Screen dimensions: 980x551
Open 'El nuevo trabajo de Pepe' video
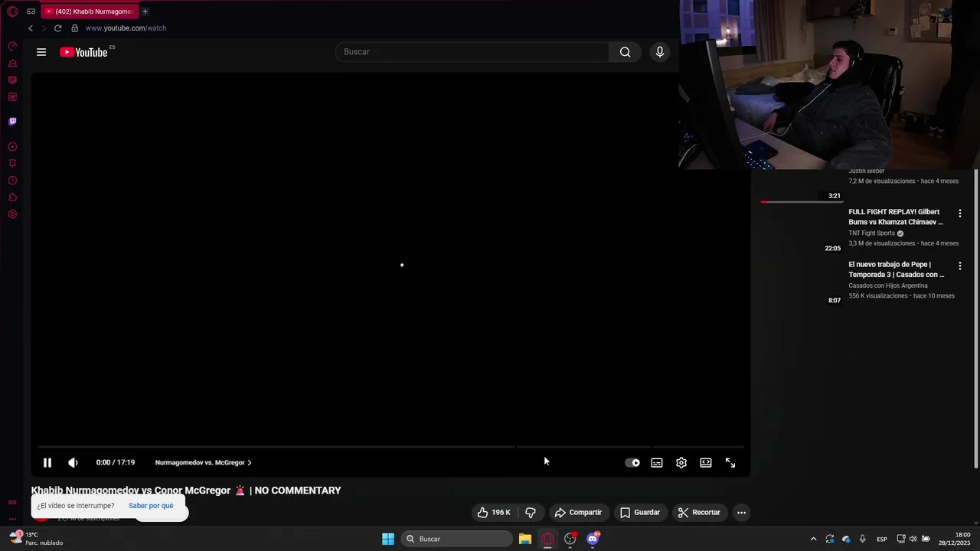[x=896, y=269]
